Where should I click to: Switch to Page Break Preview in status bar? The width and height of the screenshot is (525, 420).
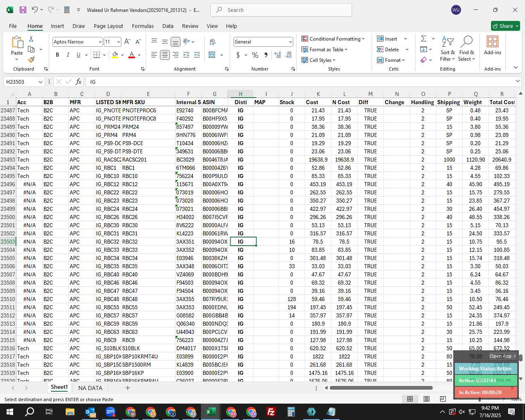coord(443,399)
